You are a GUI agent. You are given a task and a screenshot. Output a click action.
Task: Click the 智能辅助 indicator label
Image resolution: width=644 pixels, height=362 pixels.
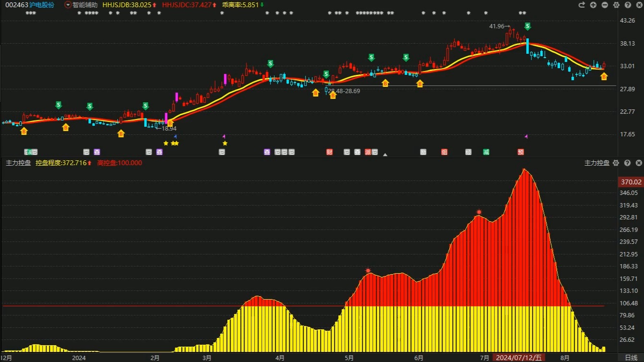85,5
